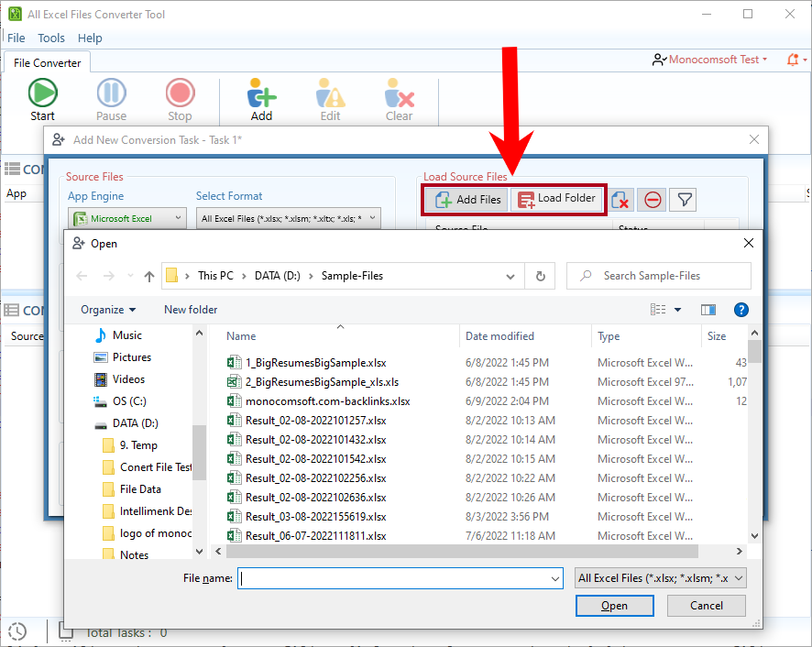Open the App Engine dropdown showing Microsoft Excel

pos(126,218)
